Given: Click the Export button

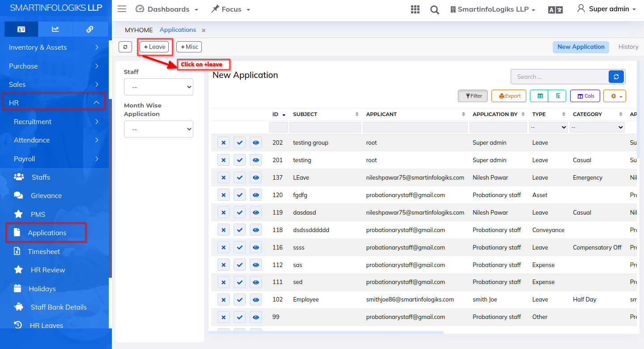Looking at the screenshot, I should [509, 96].
